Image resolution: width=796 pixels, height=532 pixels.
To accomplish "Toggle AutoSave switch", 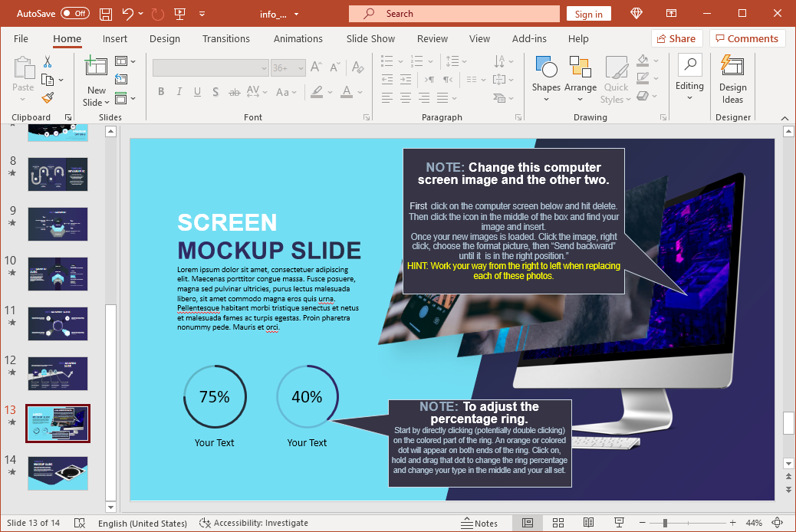I will [75, 14].
